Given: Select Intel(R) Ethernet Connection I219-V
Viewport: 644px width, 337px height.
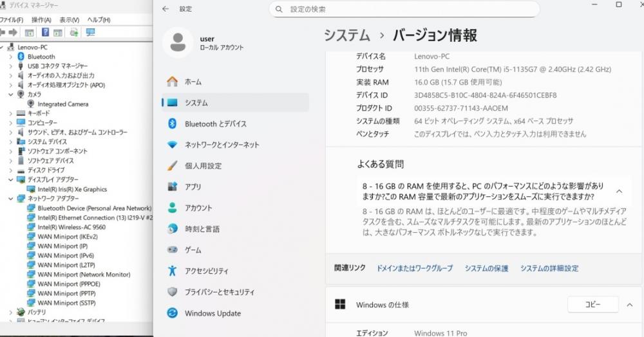Looking at the screenshot, I should tap(95, 217).
